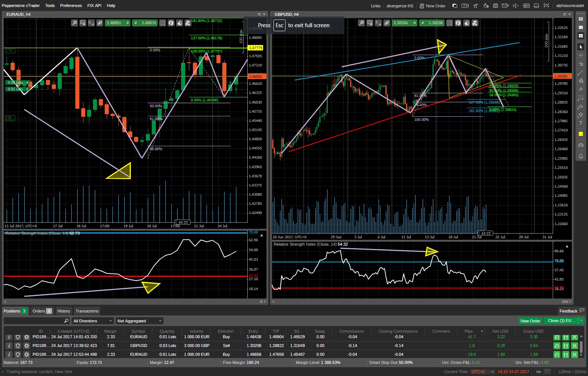Open the divergence HS link
This screenshot has height=376, width=588.
pyautogui.click(x=399, y=6)
